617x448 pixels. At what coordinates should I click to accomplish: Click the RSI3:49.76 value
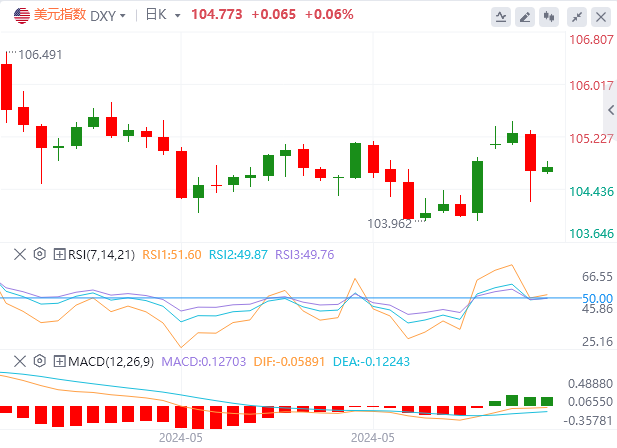305,254
